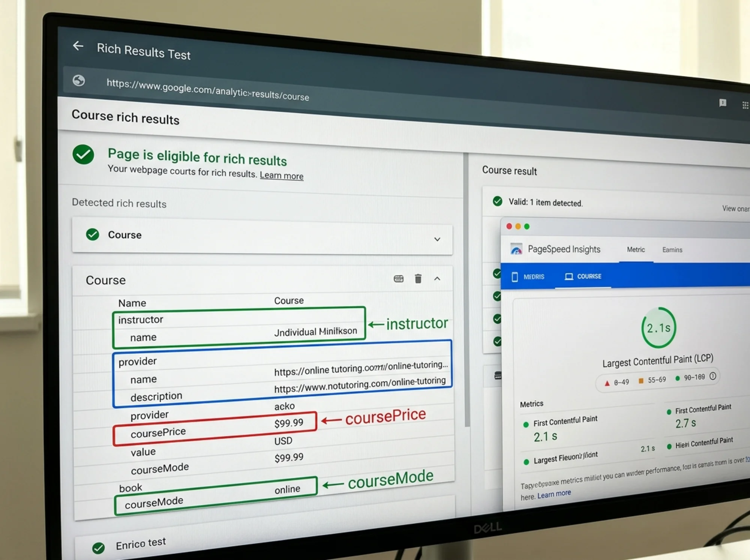Click the First Contentful Paint 2.7 s metric
Viewport: 750px width, 560px height.
[x=700, y=416]
